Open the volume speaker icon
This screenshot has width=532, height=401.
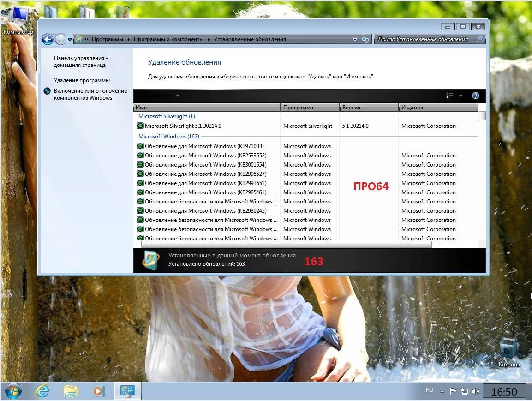pyautogui.click(x=476, y=391)
